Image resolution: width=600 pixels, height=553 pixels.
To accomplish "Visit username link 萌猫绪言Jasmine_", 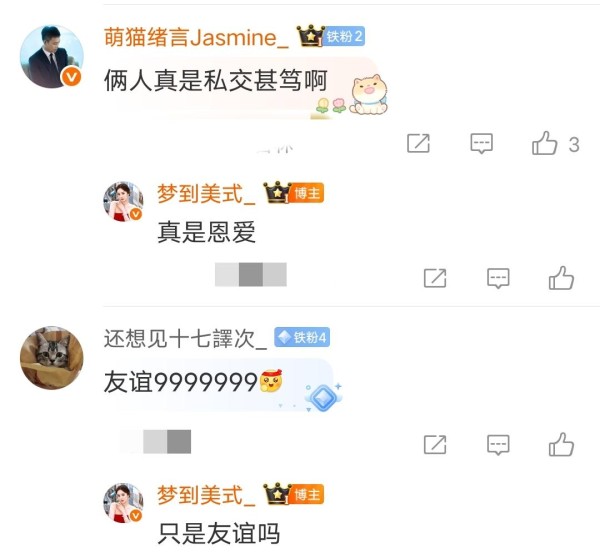I will tap(196, 38).
